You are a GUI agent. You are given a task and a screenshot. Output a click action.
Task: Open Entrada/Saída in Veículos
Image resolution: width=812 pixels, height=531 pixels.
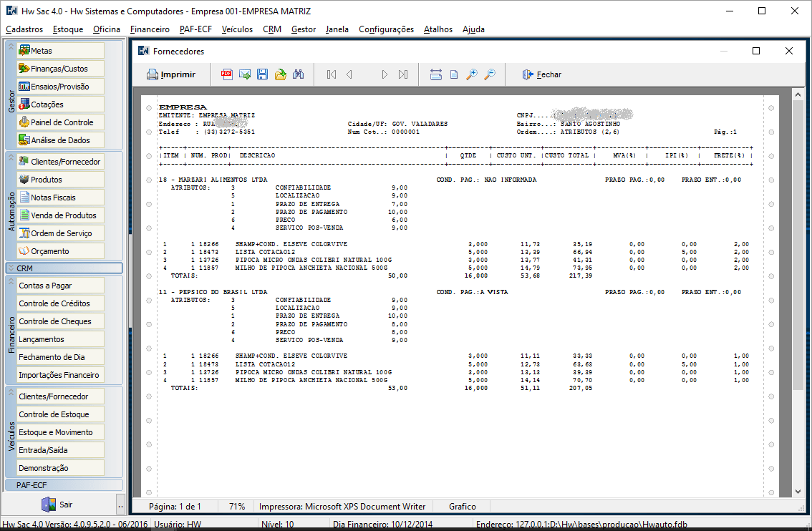pos(61,450)
